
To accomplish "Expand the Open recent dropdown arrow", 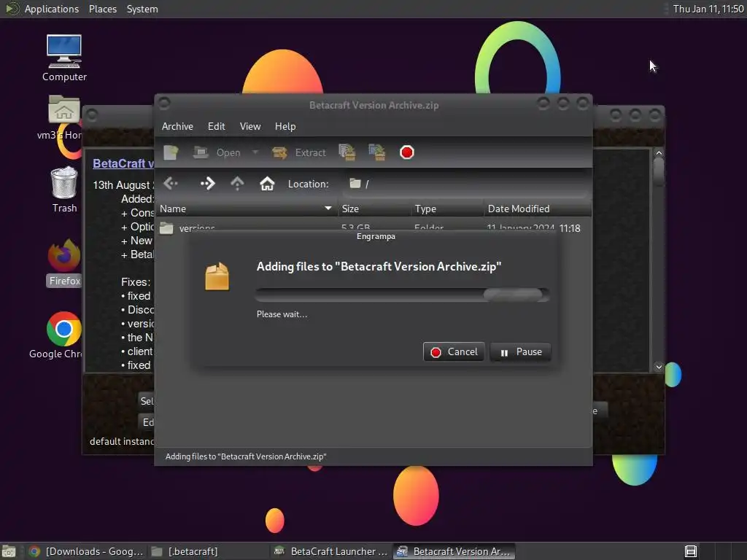I will pos(255,152).
